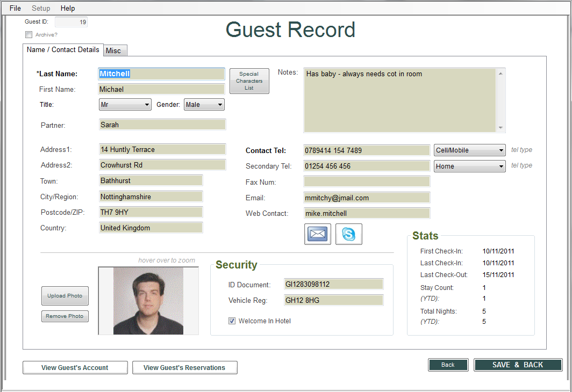Open the Cell/Mobile tel type dropdown

[x=469, y=150]
